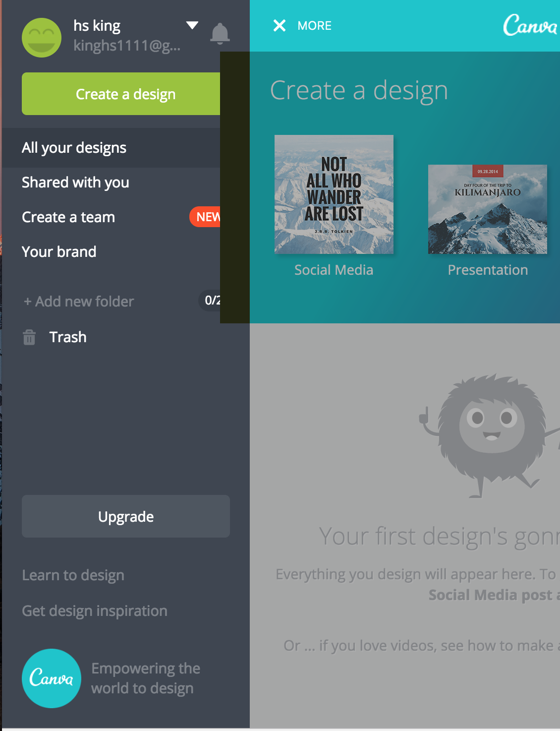Screen dimensions: 560x731
Task: Go to Your brand
Action: [x=111, y=252]
